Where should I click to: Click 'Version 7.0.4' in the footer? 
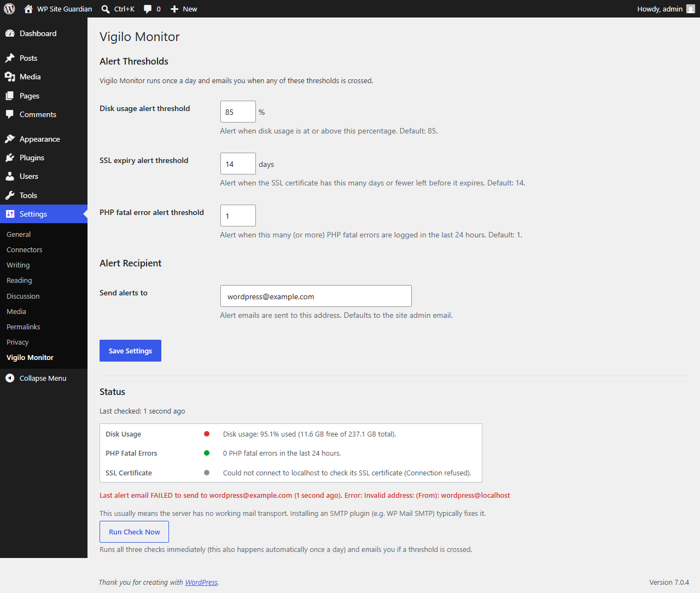pyautogui.click(x=669, y=582)
